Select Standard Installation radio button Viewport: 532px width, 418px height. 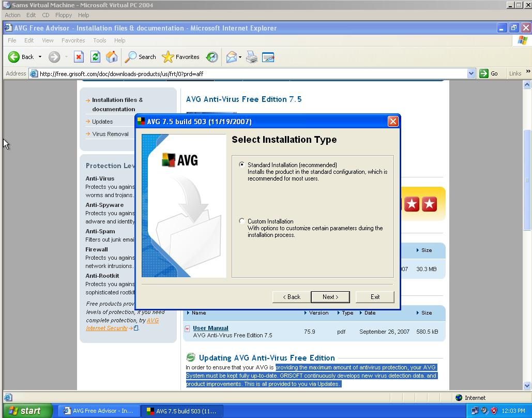[x=241, y=165]
